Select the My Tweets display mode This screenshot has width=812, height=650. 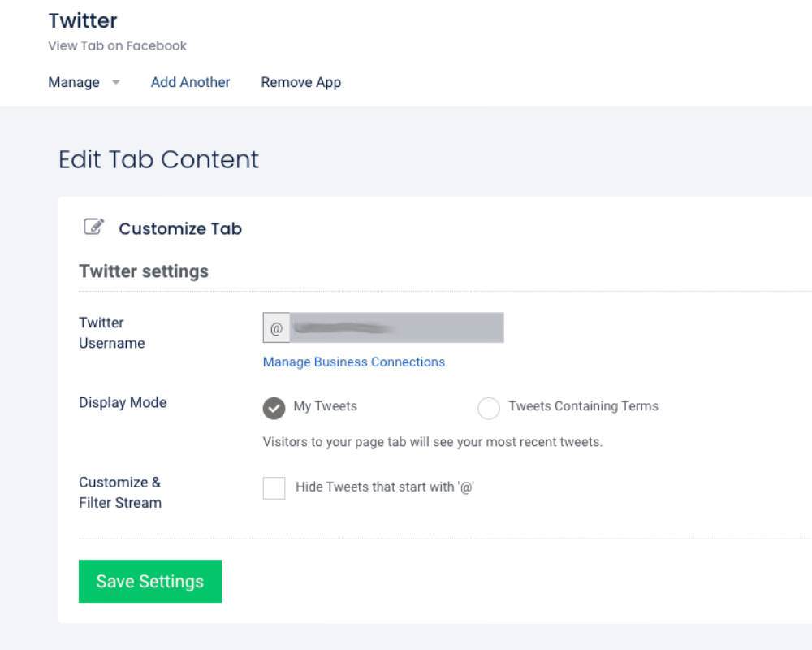click(x=274, y=408)
